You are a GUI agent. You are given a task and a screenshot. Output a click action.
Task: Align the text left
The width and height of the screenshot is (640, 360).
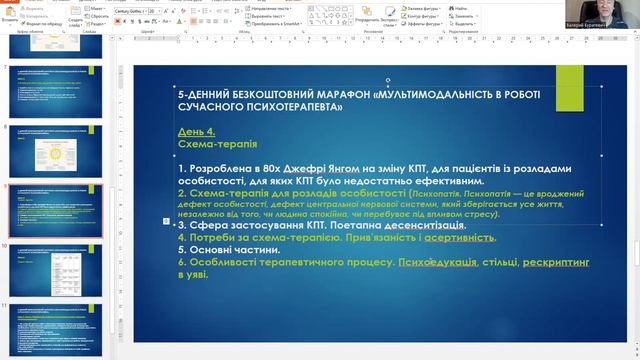[193, 21]
